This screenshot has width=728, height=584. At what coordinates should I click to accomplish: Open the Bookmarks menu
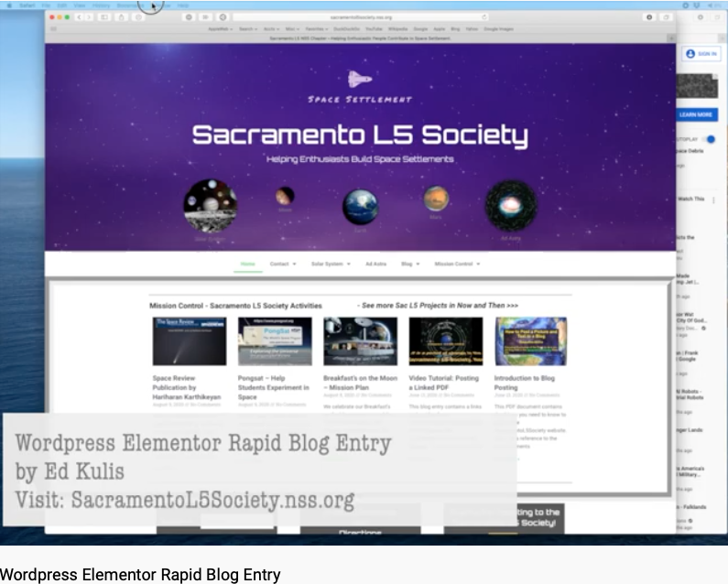(x=129, y=5)
